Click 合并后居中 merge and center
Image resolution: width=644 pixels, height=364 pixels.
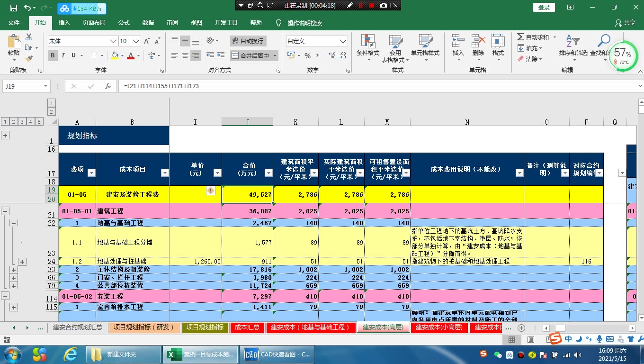coord(250,55)
